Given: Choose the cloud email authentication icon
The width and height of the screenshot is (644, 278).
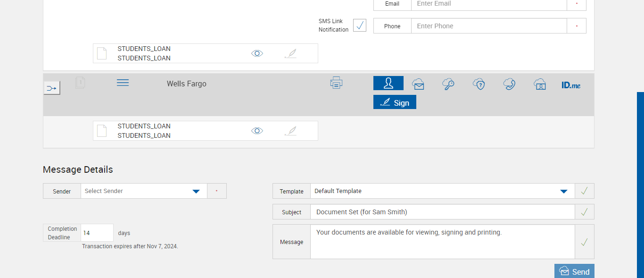Looking at the screenshot, I should [418, 84].
